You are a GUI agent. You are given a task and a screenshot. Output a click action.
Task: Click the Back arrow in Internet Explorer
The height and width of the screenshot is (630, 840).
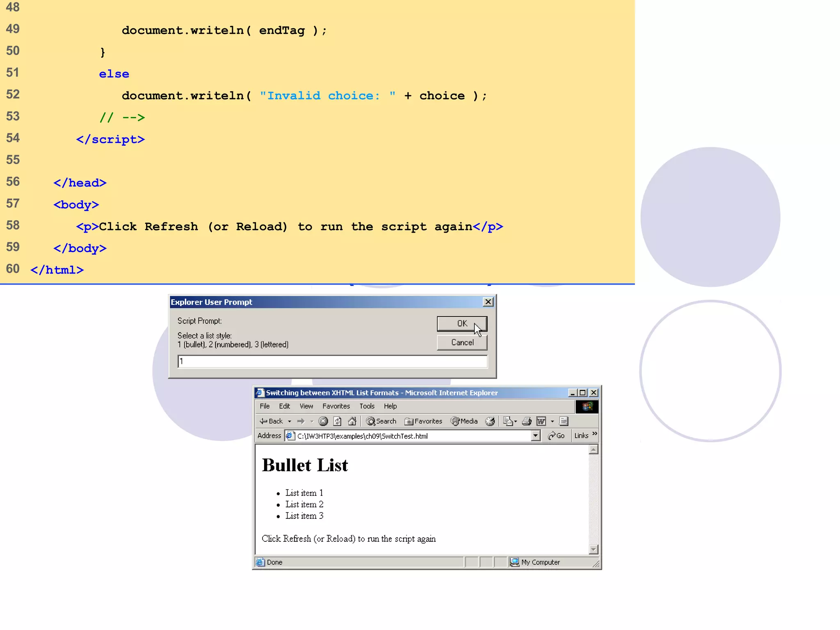pos(271,421)
